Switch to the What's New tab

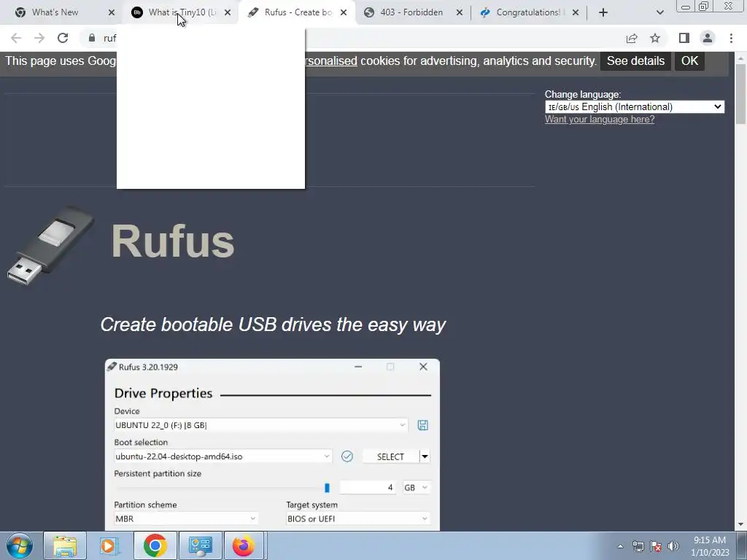pos(55,12)
